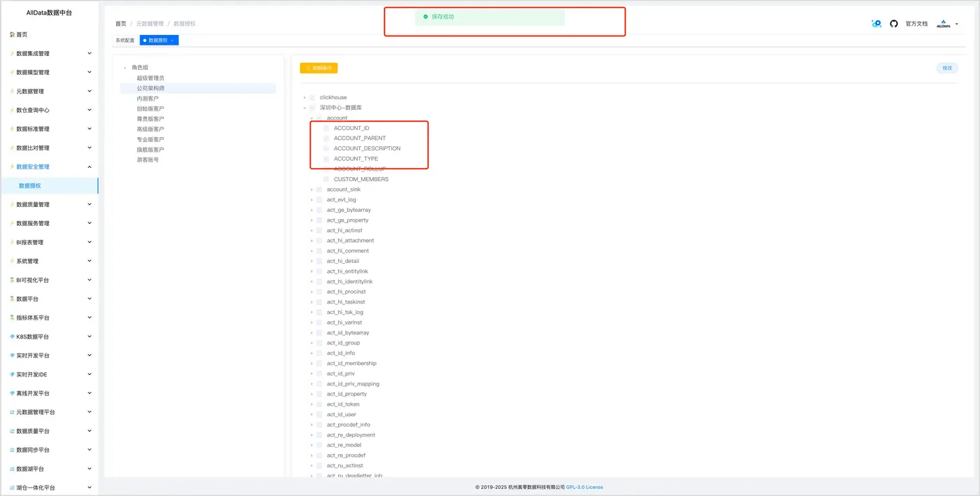
Task: Click the icon beside BI可视化平台
Action: [x=12, y=280]
